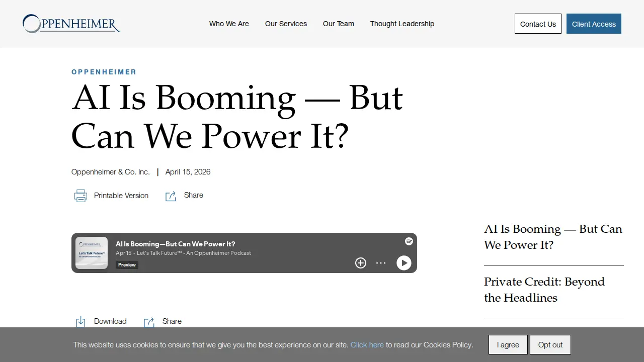Click the podcast episode title in the player

176,244
